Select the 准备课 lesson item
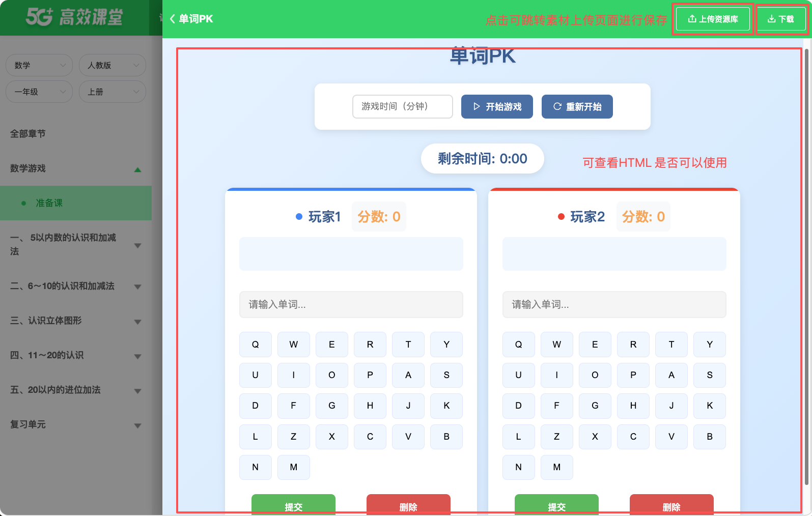 [x=76, y=203]
